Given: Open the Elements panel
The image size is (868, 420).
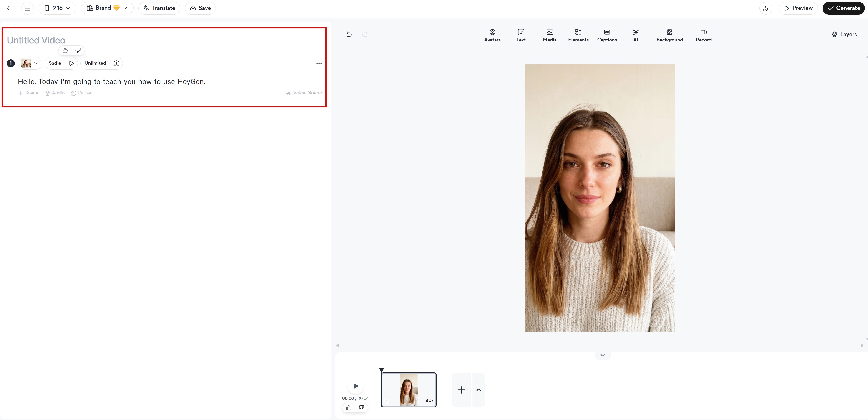Looking at the screenshot, I should coord(578,35).
